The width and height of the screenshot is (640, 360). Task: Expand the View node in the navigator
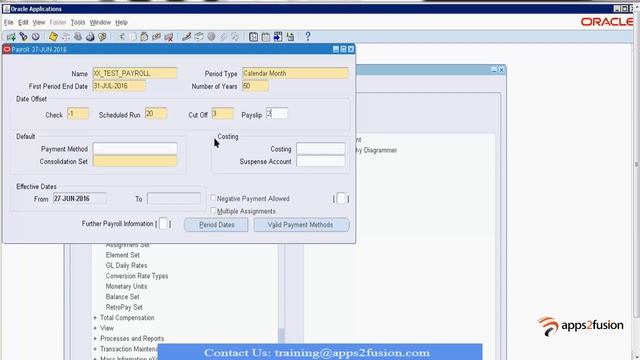click(x=95, y=328)
